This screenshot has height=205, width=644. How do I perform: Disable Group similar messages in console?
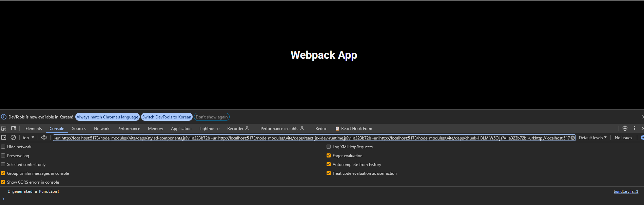point(3,173)
